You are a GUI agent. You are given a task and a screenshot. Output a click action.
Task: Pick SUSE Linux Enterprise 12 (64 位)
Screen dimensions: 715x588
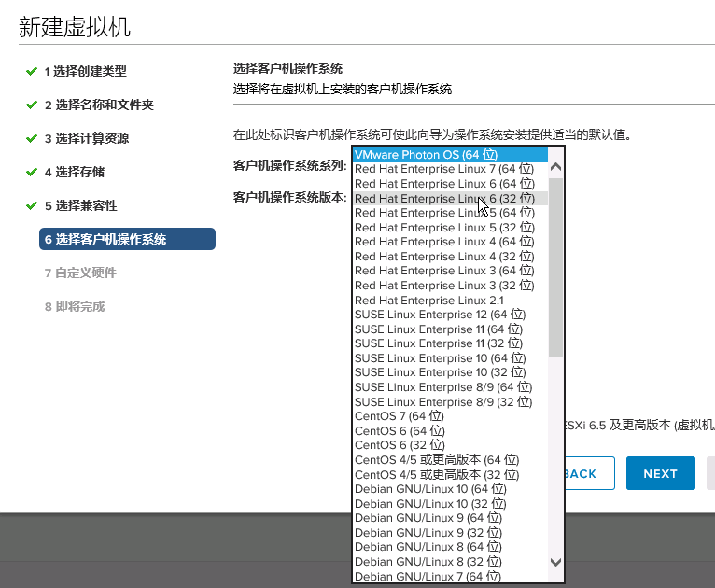451,315
